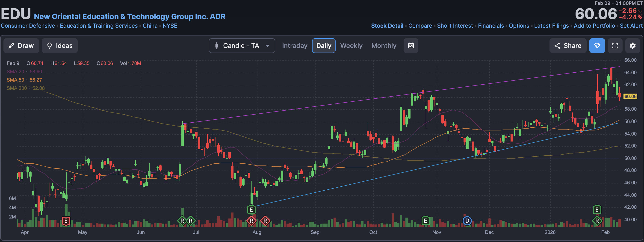
Task: Open the Consumer Defensive sector link
Action: 28,26
